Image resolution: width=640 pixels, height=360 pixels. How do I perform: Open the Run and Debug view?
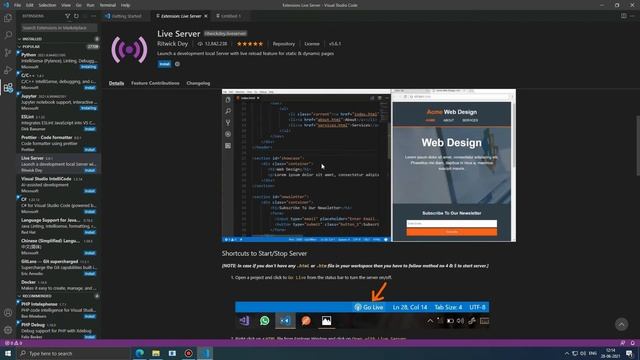[x=8, y=70]
